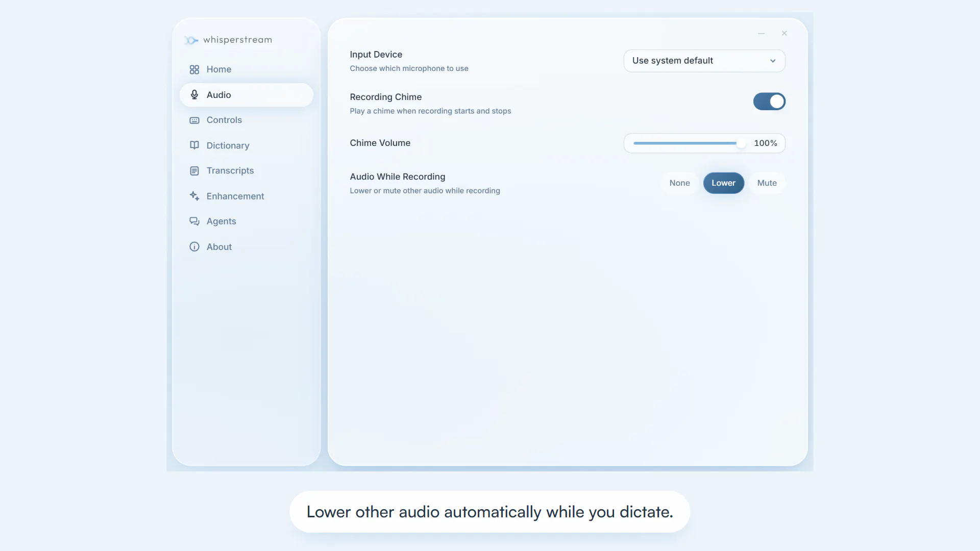Close the whisperstream window
The width and height of the screenshot is (980, 551).
(785, 33)
